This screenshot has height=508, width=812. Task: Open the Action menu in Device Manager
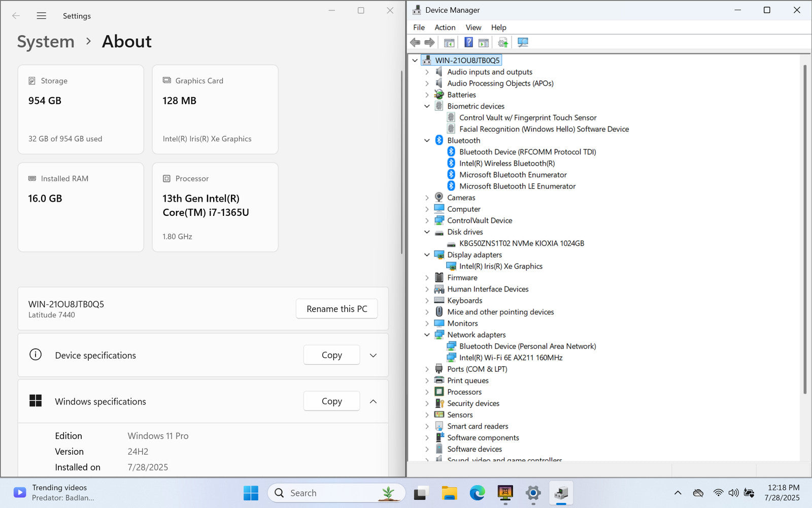click(445, 27)
